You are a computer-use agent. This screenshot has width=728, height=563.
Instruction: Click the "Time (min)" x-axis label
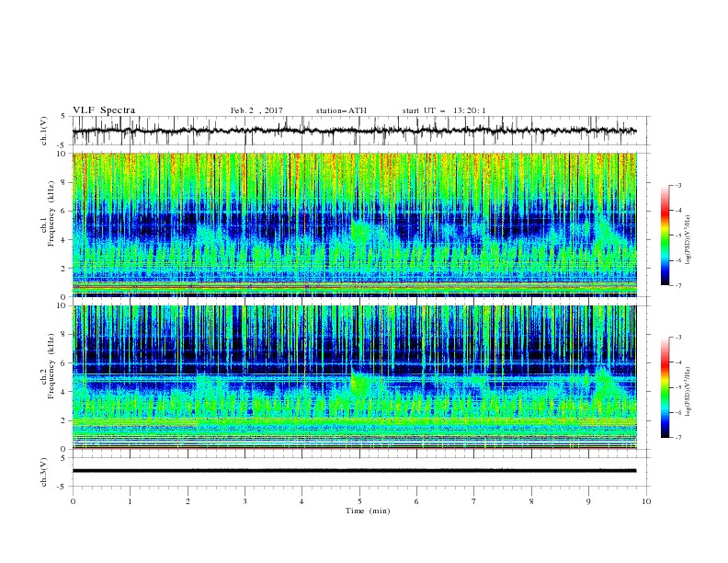[x=368, y=511]
